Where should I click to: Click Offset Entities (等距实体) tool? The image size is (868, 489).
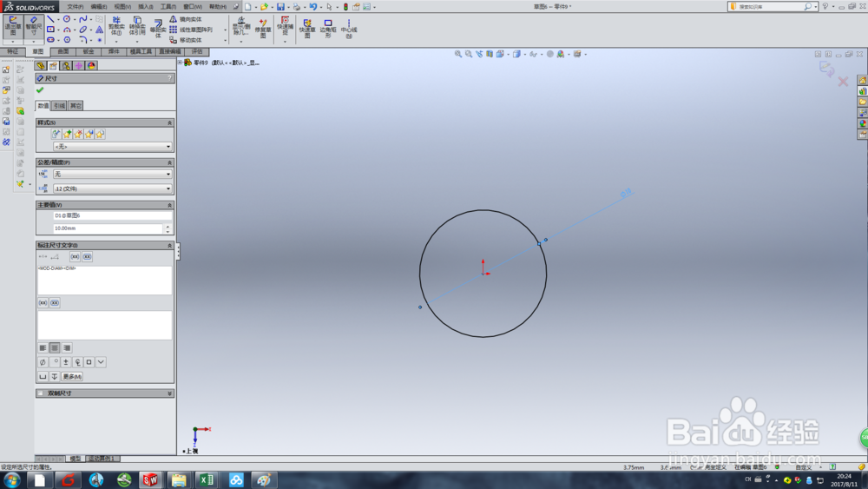[x=158, y=28]
